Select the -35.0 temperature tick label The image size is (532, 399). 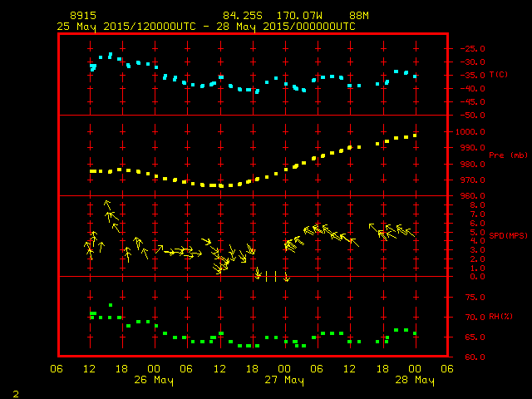coord(473,76)
